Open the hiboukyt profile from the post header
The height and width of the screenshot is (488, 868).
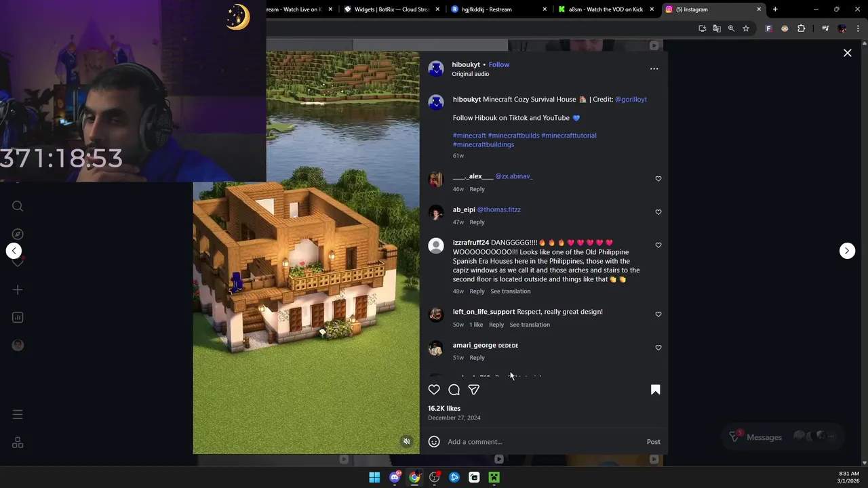(466, 64)
